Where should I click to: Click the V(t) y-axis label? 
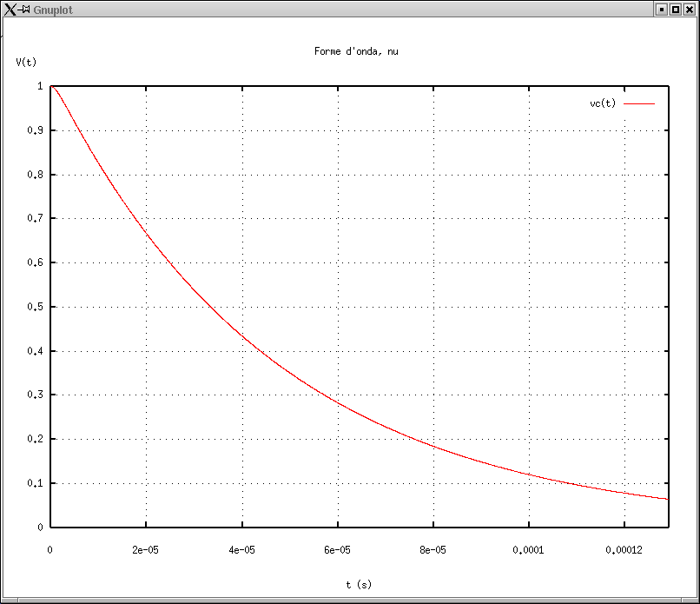pyautogui.click(x=26, y=62)
